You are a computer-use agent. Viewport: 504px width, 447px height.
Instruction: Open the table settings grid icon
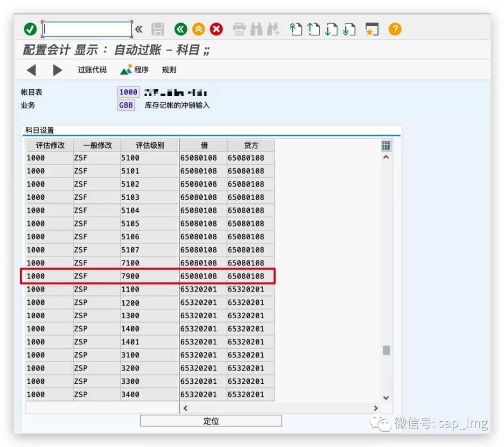point(386,146)
